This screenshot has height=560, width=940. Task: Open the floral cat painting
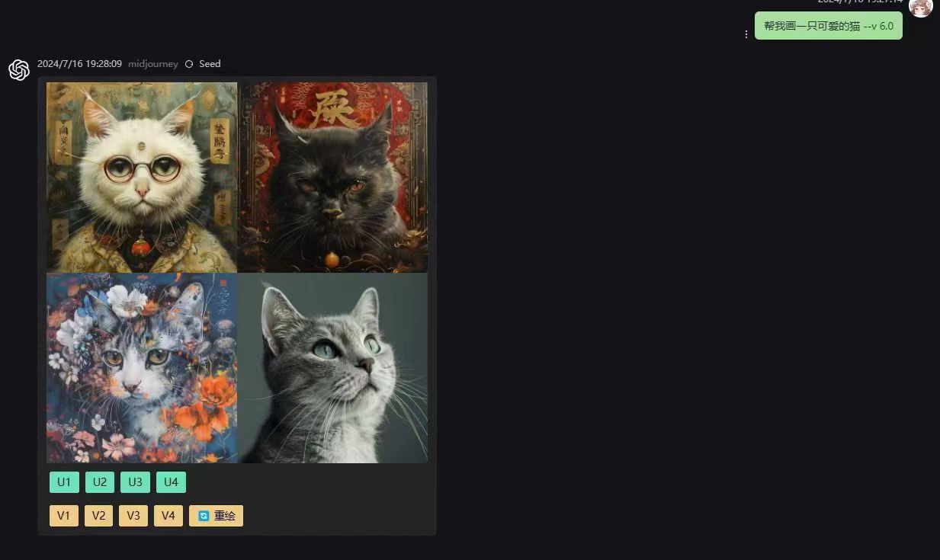point(142,367)
